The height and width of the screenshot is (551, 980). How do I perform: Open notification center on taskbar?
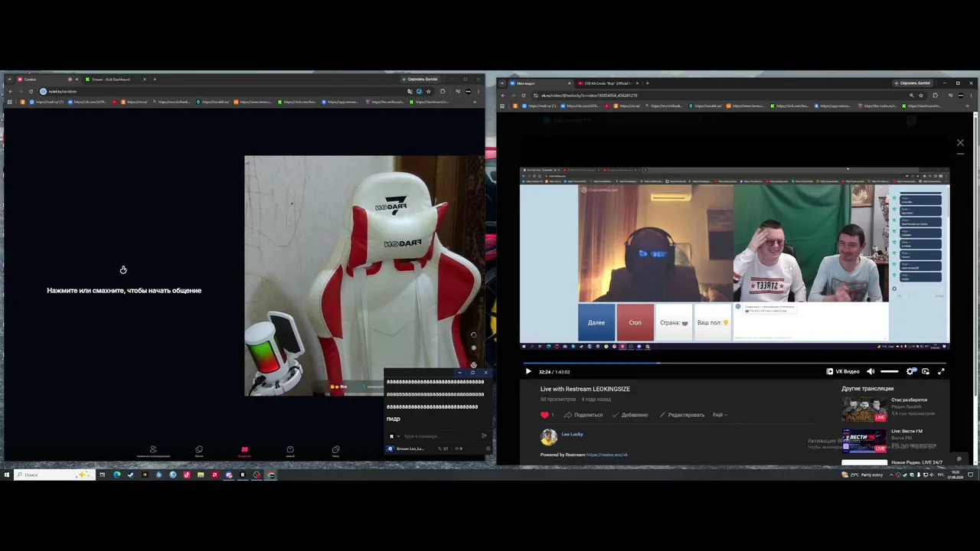[x=972, y=474]
